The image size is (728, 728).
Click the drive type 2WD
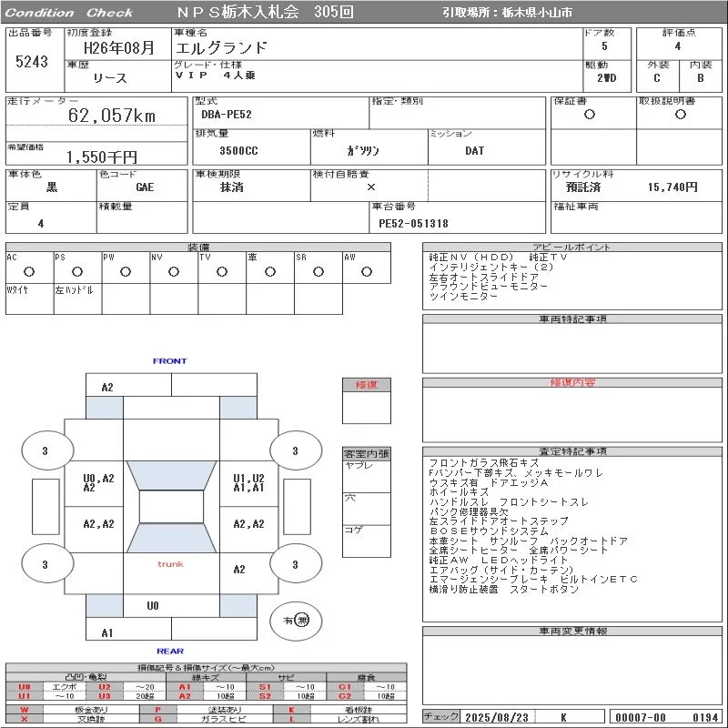607,78
